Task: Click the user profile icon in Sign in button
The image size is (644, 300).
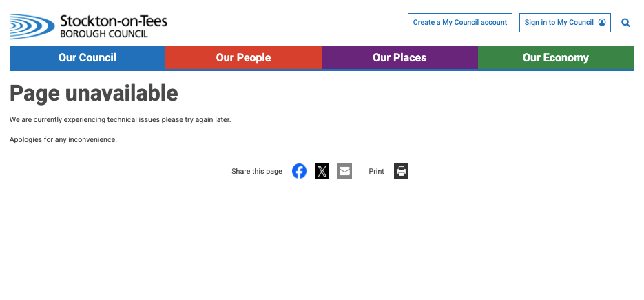Action: point(602,23)
